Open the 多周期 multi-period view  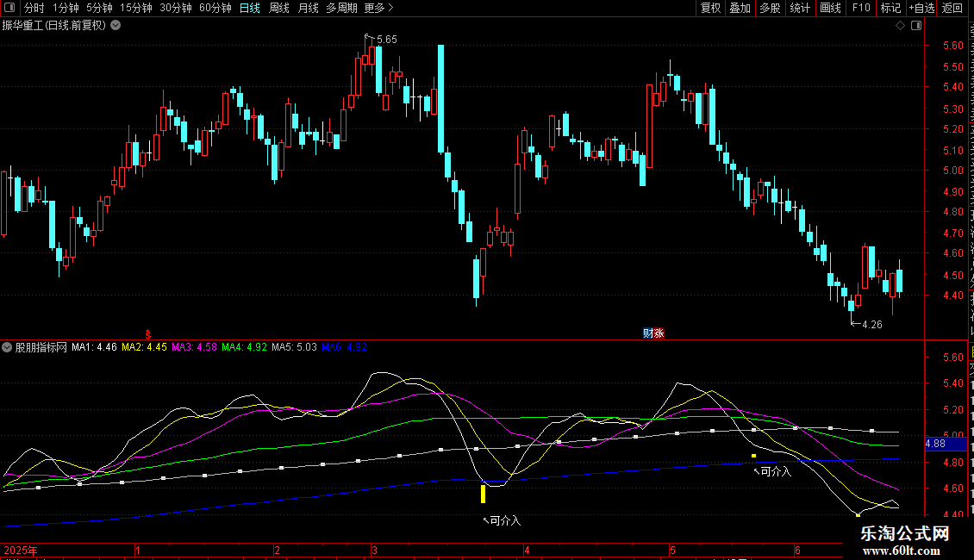tap(341, 8)
